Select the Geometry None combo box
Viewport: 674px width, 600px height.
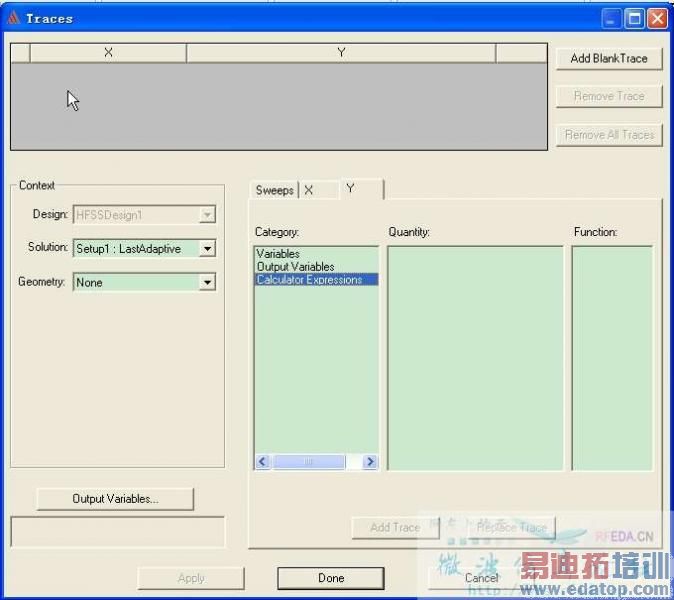pyautogui.click(x=144, y=282)
